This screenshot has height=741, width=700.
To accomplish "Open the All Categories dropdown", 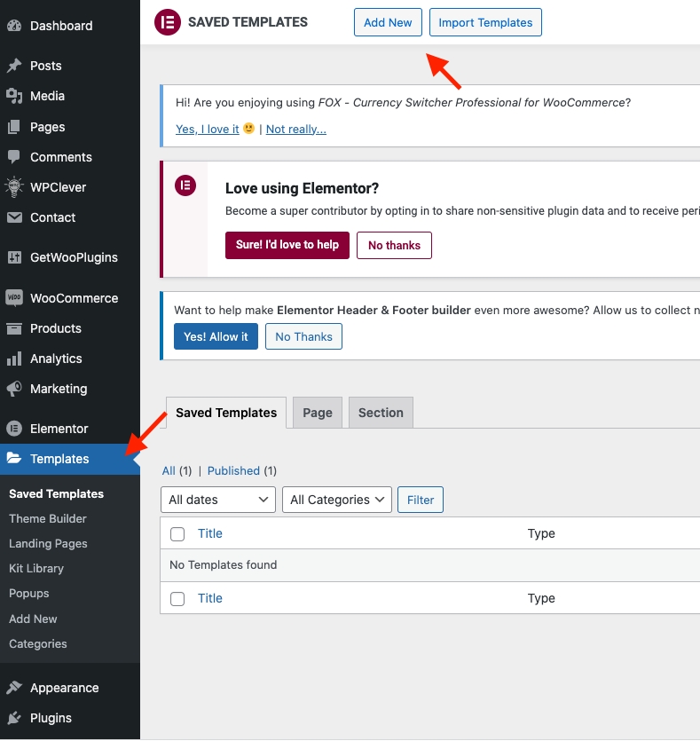I will [337, 500].
